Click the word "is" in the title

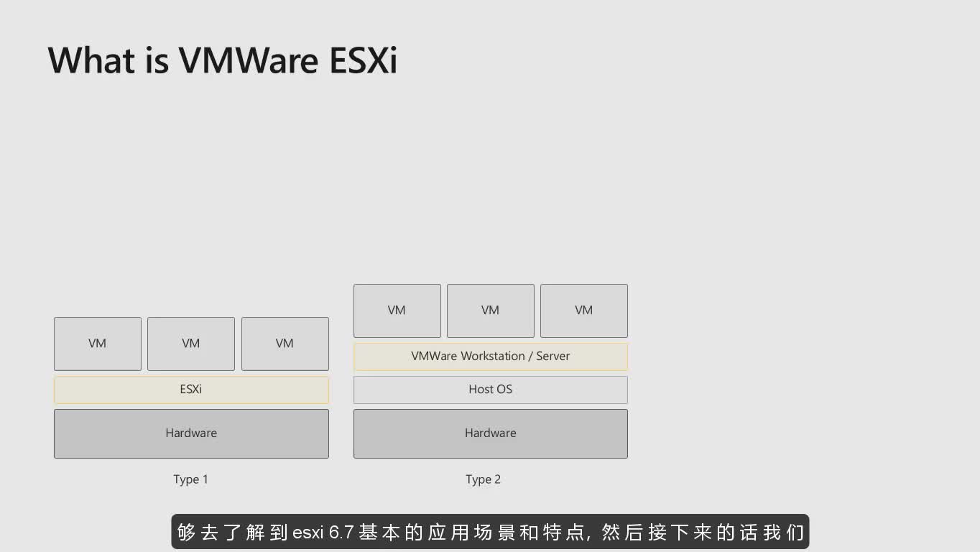pyautogui.click(x=156, y=60)
